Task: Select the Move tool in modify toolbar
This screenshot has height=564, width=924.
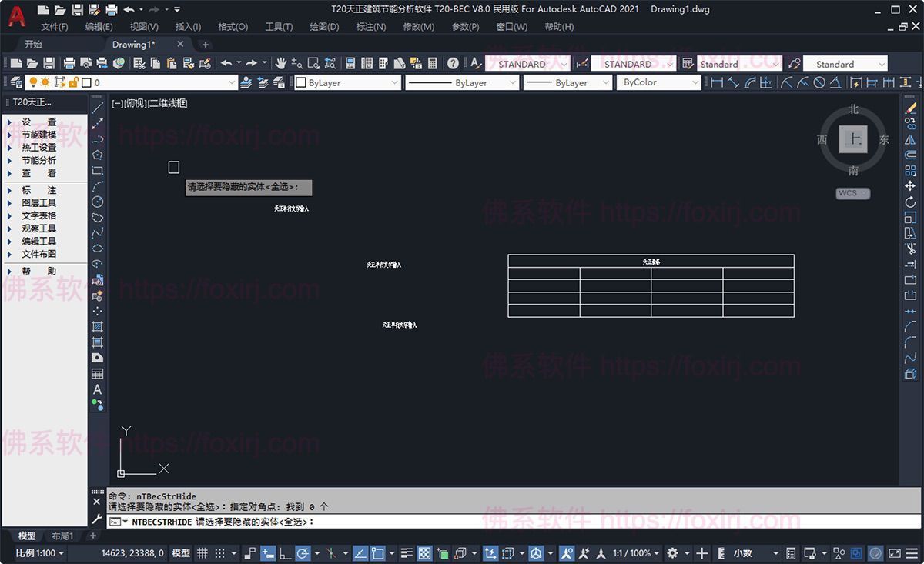Action: tap(910, 186)
